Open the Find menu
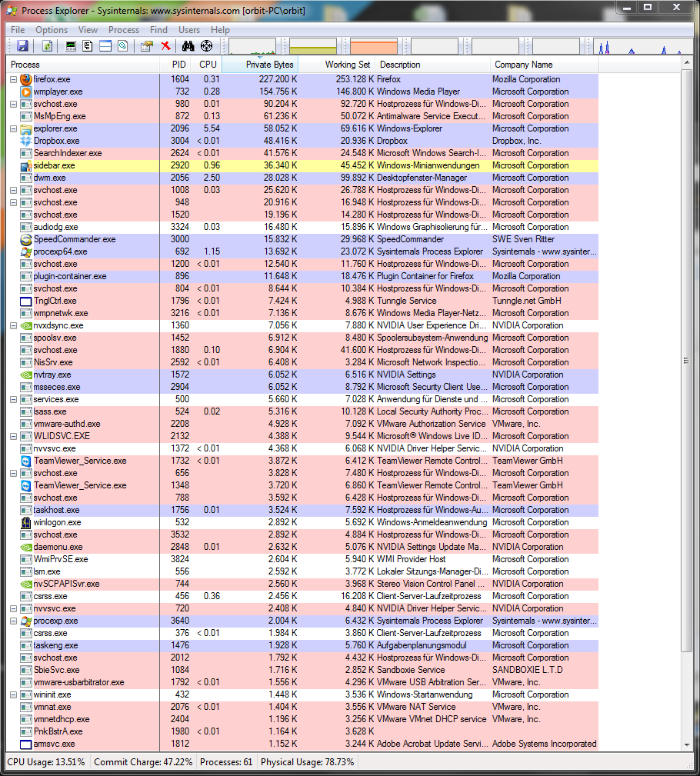 pyautogui.click(x=158, y=30)
